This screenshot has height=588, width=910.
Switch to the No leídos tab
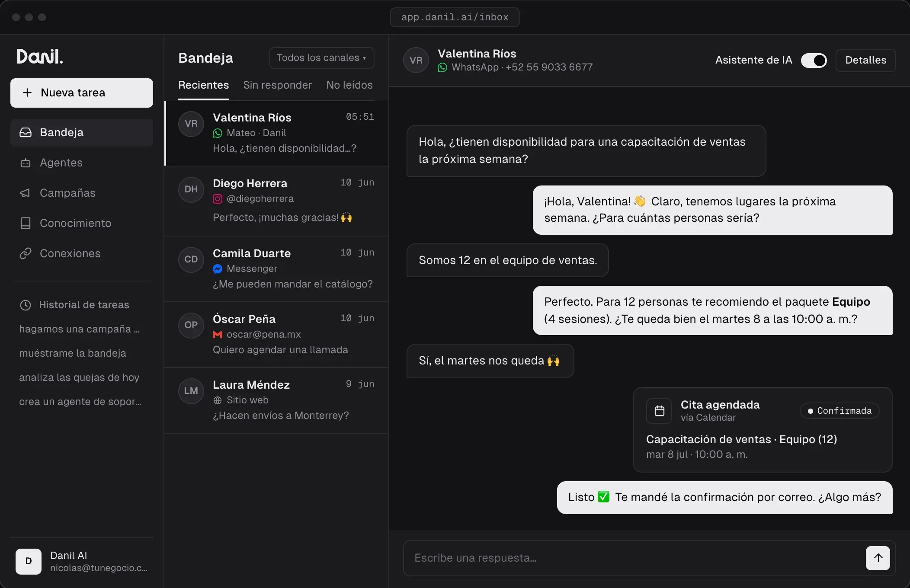coord(349,85)
